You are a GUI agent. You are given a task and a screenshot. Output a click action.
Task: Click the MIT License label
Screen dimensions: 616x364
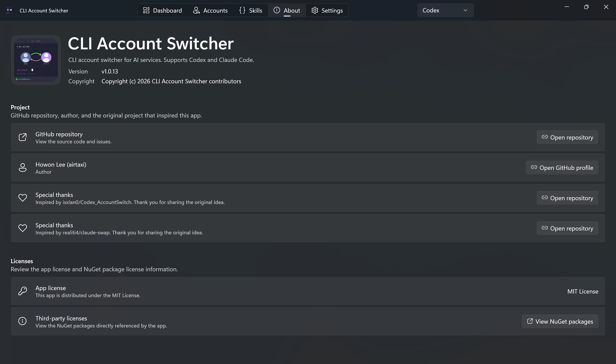(583, 291)
